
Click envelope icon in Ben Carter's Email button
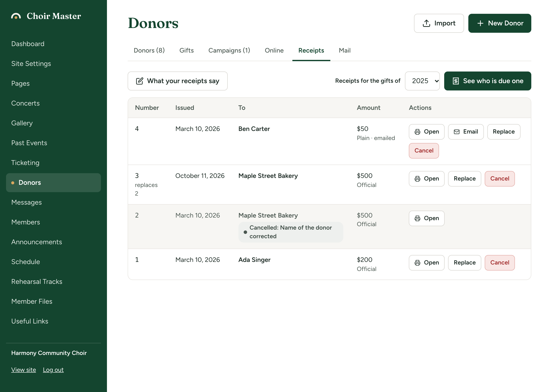pos(456,132)
